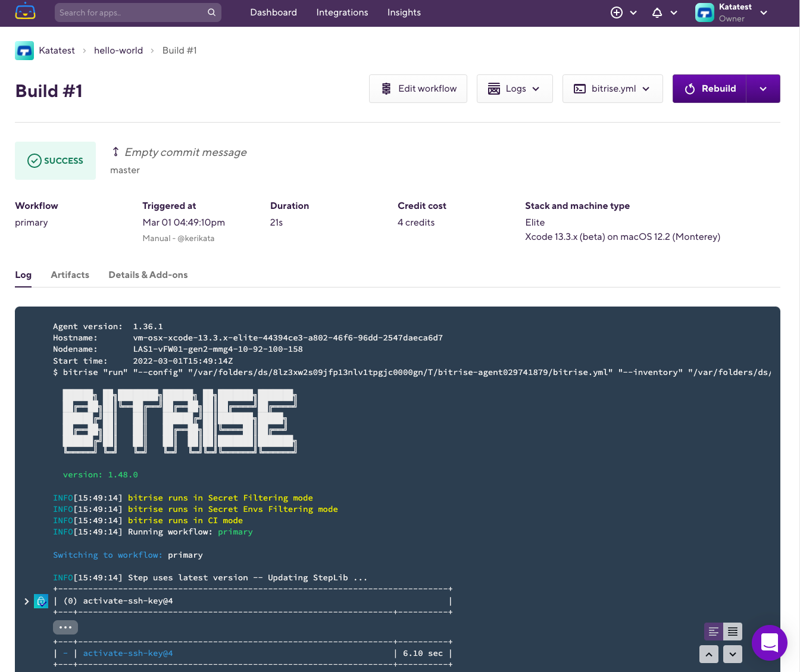
Task: Open the bitrise.yml dropdown chevron
Action: click(646, 89)
